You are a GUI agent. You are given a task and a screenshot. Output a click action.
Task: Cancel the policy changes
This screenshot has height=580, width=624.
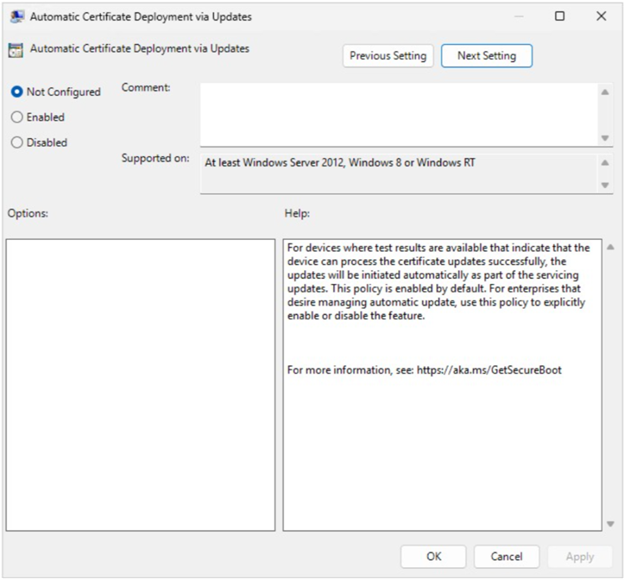tap(506, 556)
